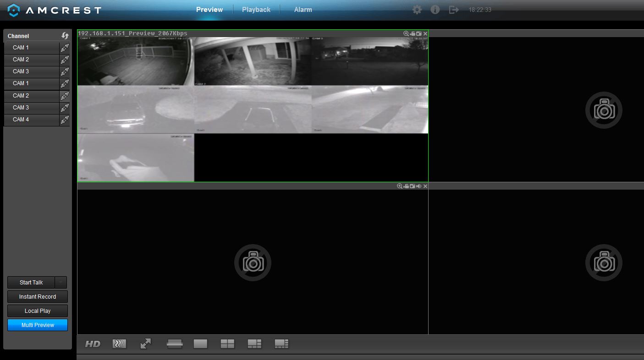This screenshot has height=360, width=644.
Task: Select single-window layout
Action: click(x=200, y=344)
